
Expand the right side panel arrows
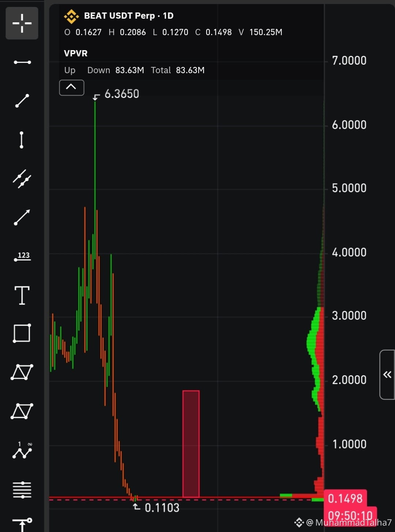click(x=387, y=374)
